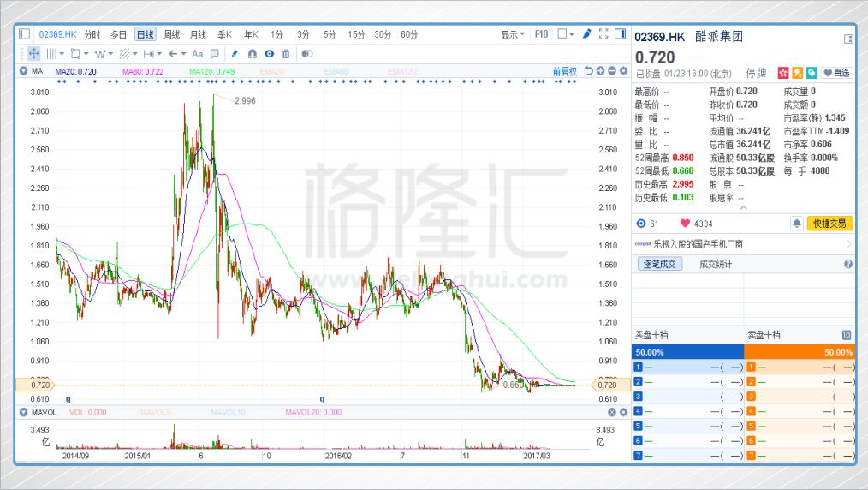
Task: Toggle the faded EMA60 indicator label
Action: [x=336, y=71]
